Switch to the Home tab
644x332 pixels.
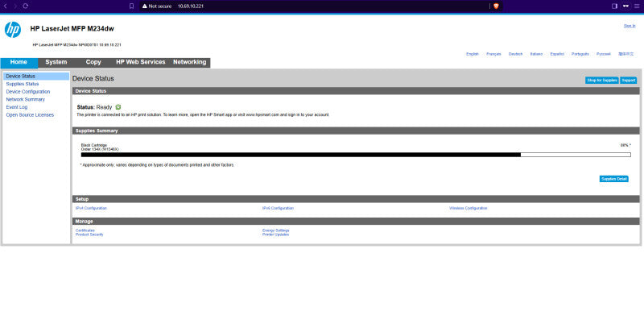19,63
